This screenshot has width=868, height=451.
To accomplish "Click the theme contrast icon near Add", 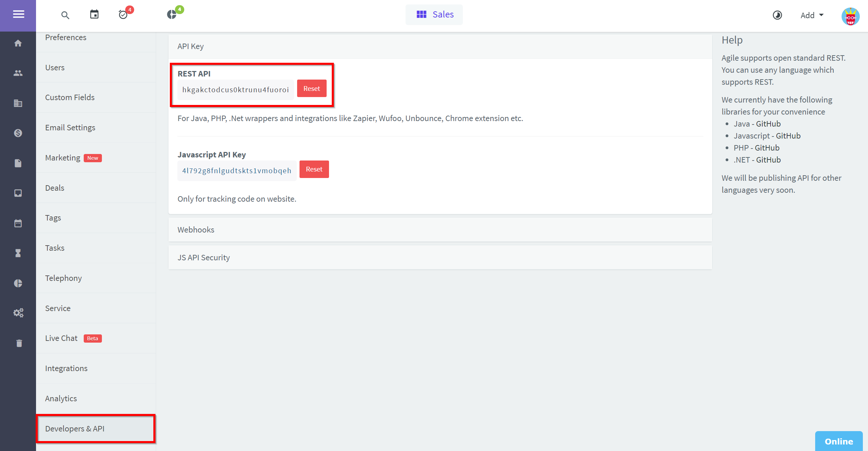I will (x=777, y=15).
